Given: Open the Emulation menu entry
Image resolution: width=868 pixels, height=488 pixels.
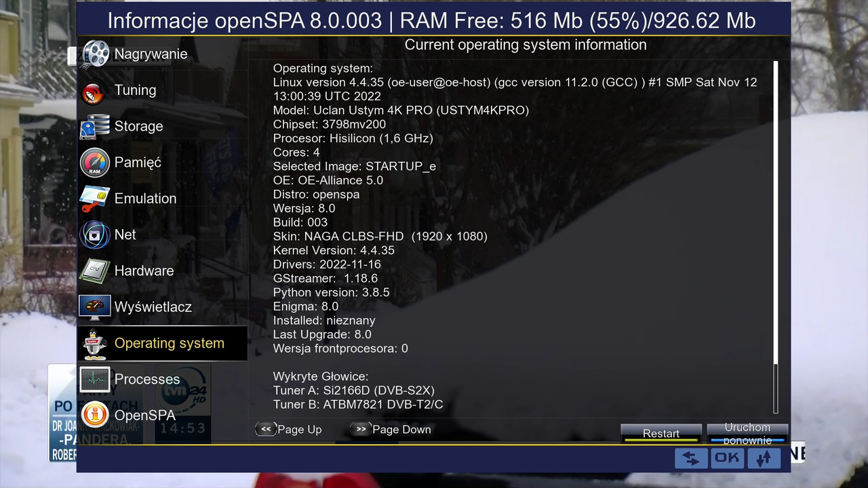Looking at the screenshot, I should 162,199.
